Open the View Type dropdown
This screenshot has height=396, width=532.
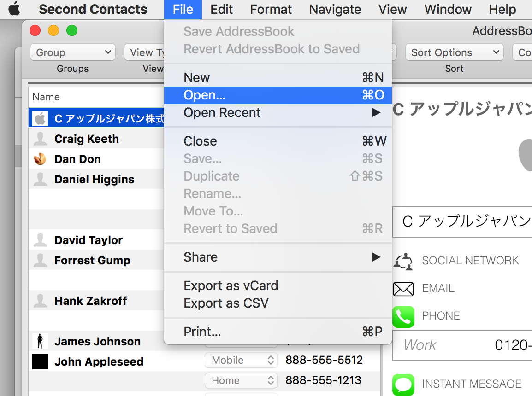(144, 52)
